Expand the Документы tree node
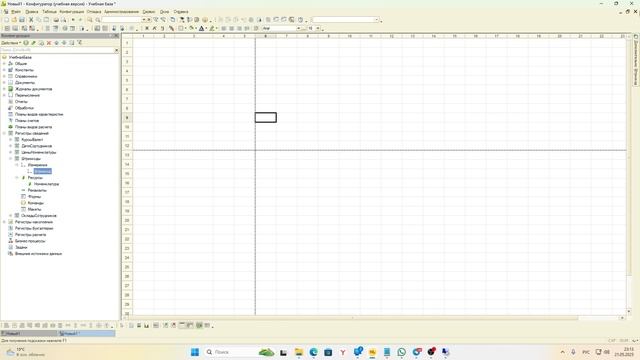The height and width of the screenshot is (360, 640). (4, 83)
